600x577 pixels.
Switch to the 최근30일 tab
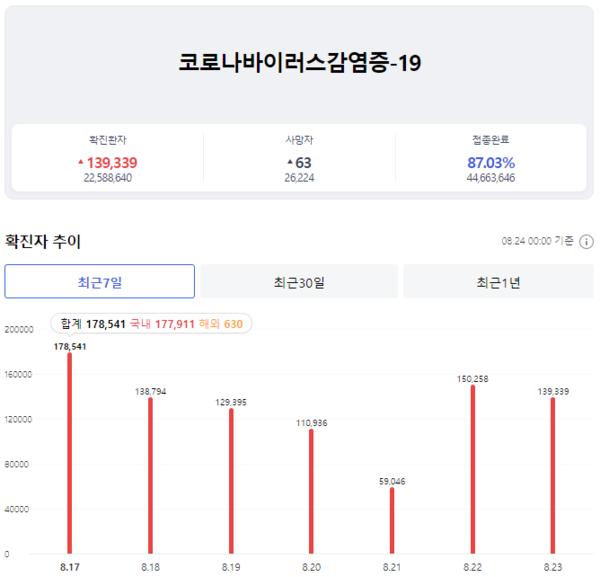coord(299,281)
